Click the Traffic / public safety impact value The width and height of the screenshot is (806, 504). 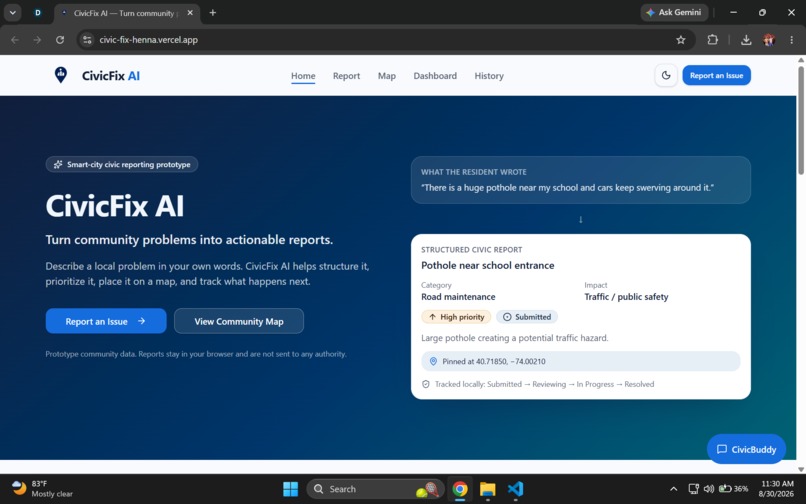tap(626, 297)
